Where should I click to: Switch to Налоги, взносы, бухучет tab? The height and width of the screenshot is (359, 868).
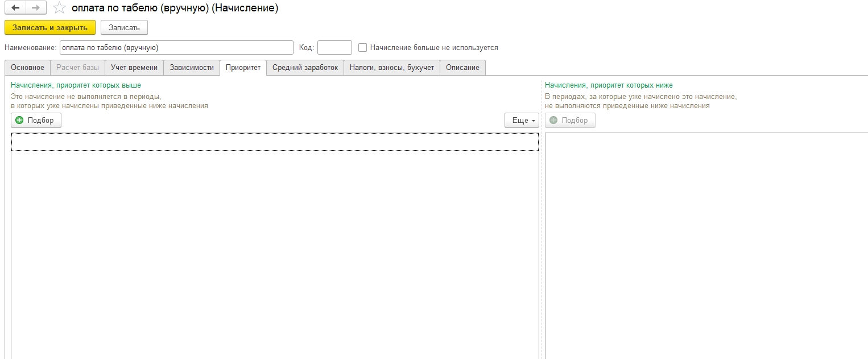[x=391, y=68]
